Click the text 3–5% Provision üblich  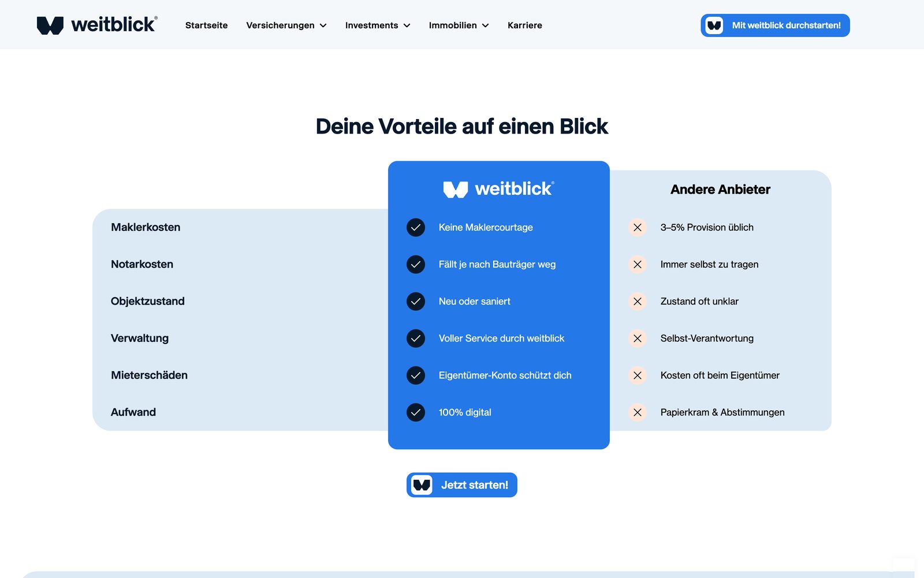707,228
